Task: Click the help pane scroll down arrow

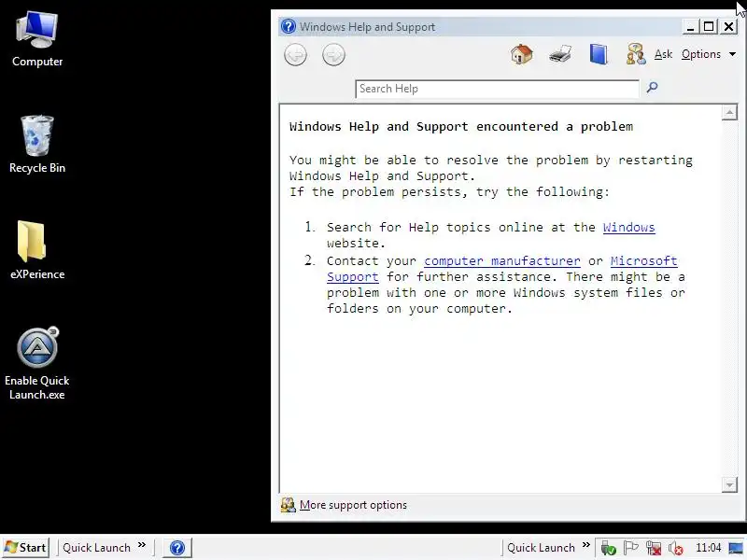Action: pos(729,484)
